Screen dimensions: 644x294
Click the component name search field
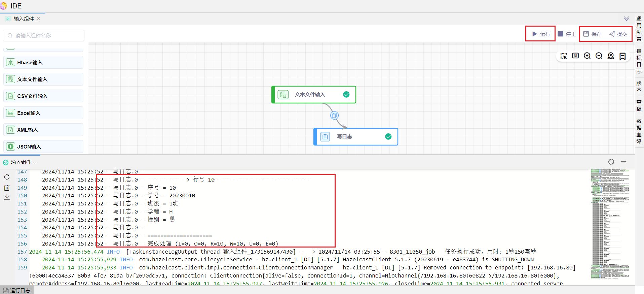[44, 35]
